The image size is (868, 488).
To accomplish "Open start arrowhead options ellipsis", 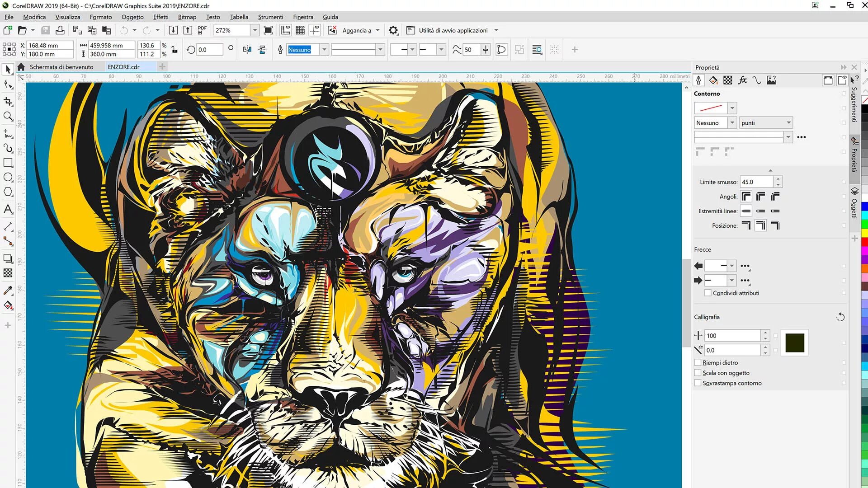I will click(745, 266).
